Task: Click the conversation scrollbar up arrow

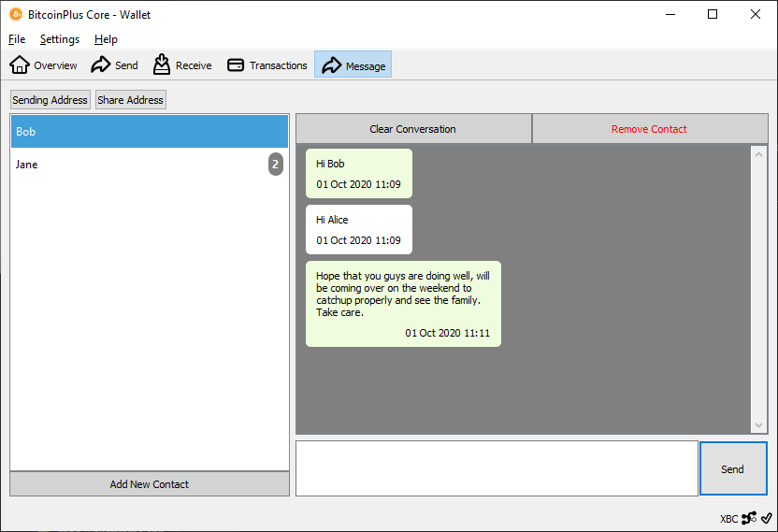Action: coord(758,154)
